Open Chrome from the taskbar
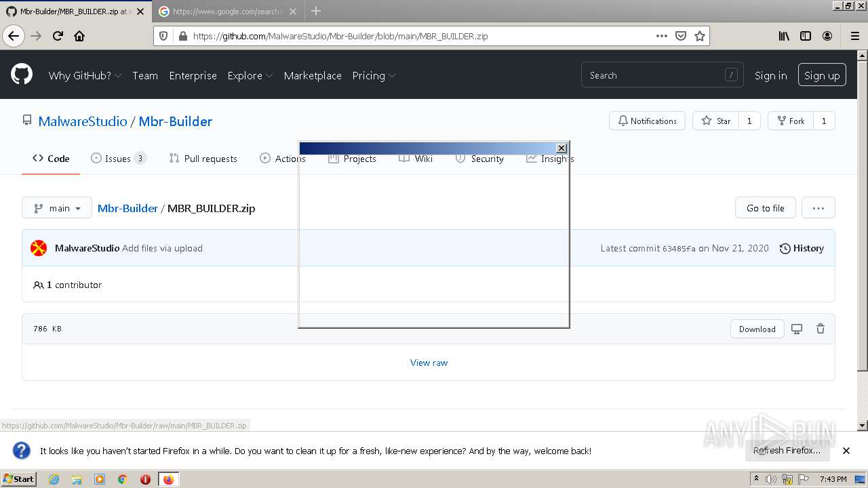Image resolution: width=868 pixels, height=488 pixels. click(x=123, y=479)
